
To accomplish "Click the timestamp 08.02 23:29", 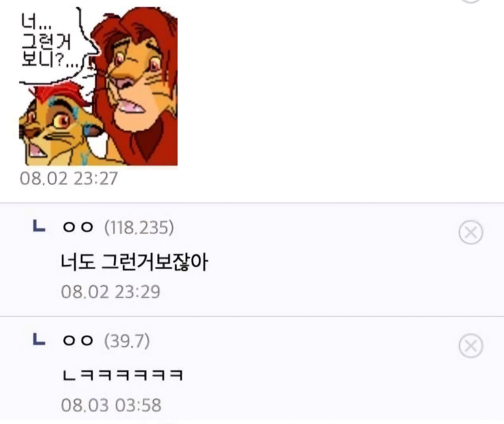I will coord(110,292).
